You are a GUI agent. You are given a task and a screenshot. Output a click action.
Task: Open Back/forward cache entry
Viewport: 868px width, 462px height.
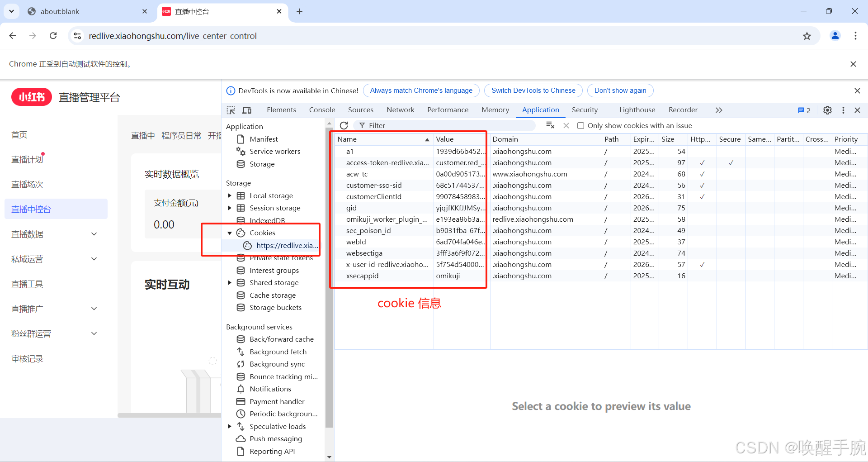click(282, 339)
